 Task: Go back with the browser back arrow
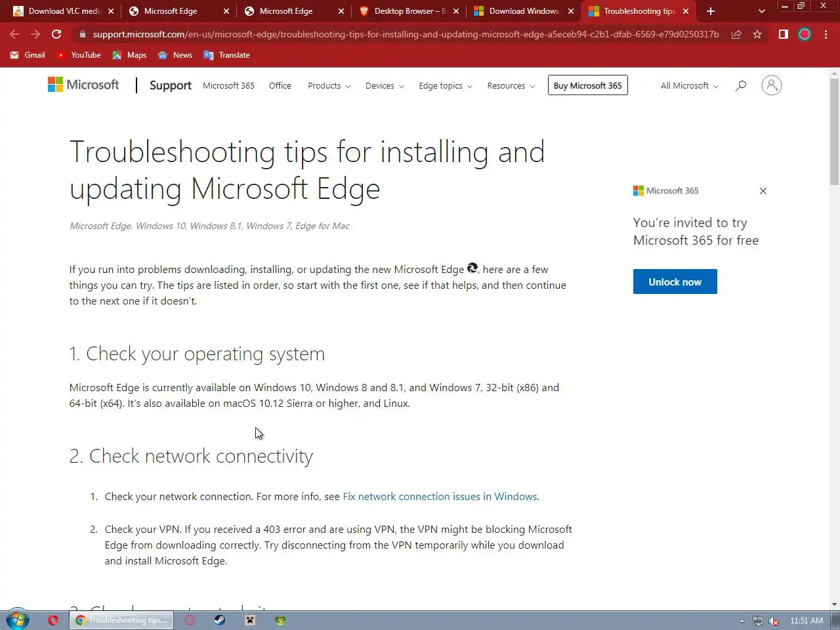(14, 34)
